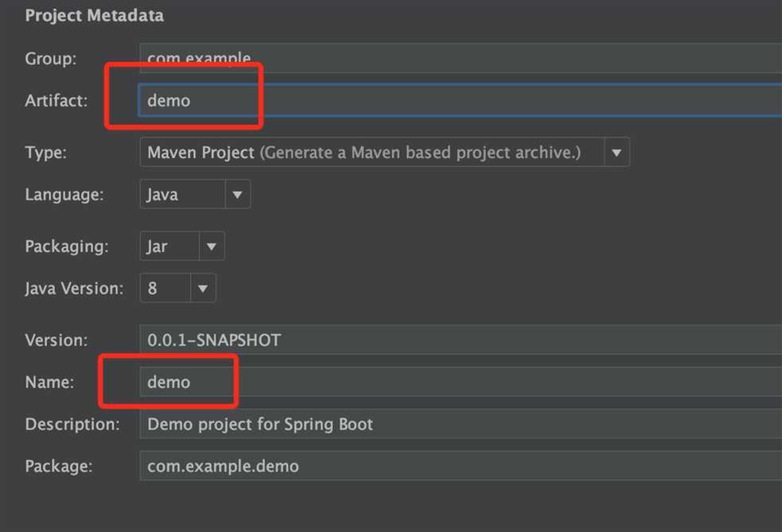This screenshot has height=532, width=782.
Task: Click the Artifact field containing demo
Action: (x=461, y=100)
